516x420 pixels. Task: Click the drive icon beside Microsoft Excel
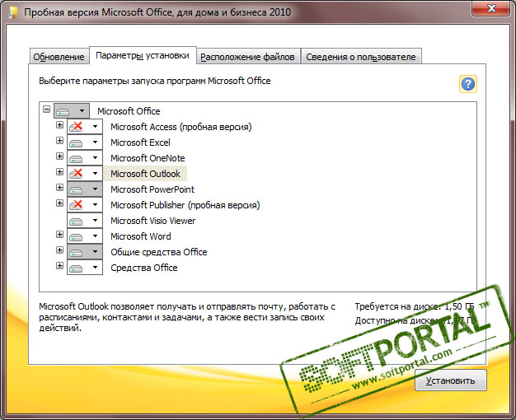(x=76, y=143)
